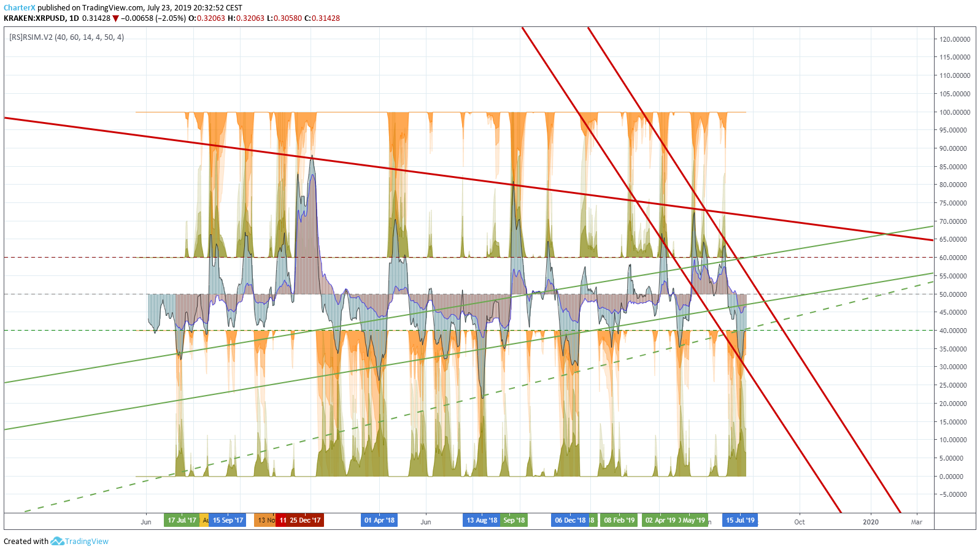Click the Mar label on time axis
The height and width of the screenshot is (552, 980).
click(916, 522)
